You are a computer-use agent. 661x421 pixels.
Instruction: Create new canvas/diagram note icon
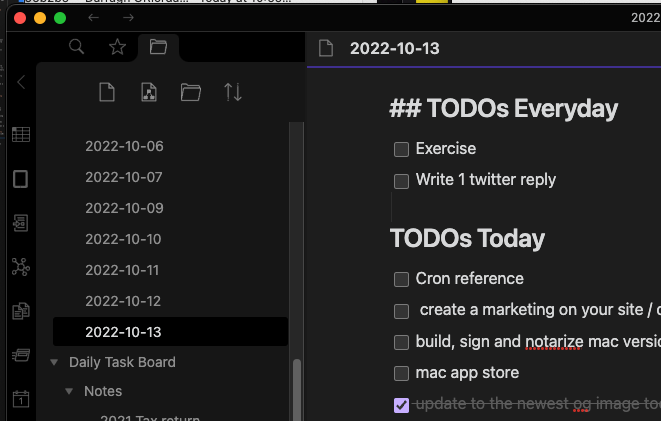pos(149,92)
